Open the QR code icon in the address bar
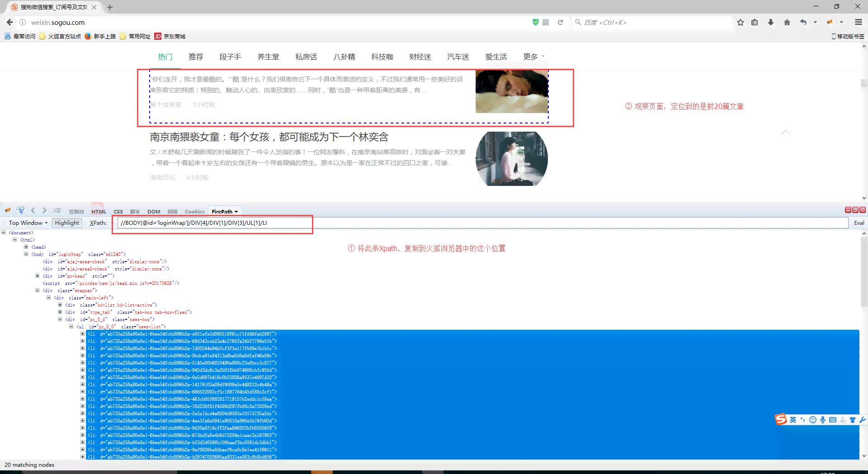Screen dimensions: 868x474 pyautogui.click(x=546, y=22)
